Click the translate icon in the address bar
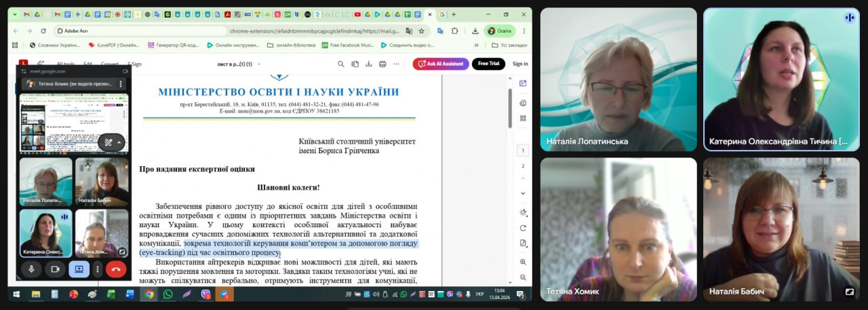This screenshot has height=310, width=868. click(408, 31)
